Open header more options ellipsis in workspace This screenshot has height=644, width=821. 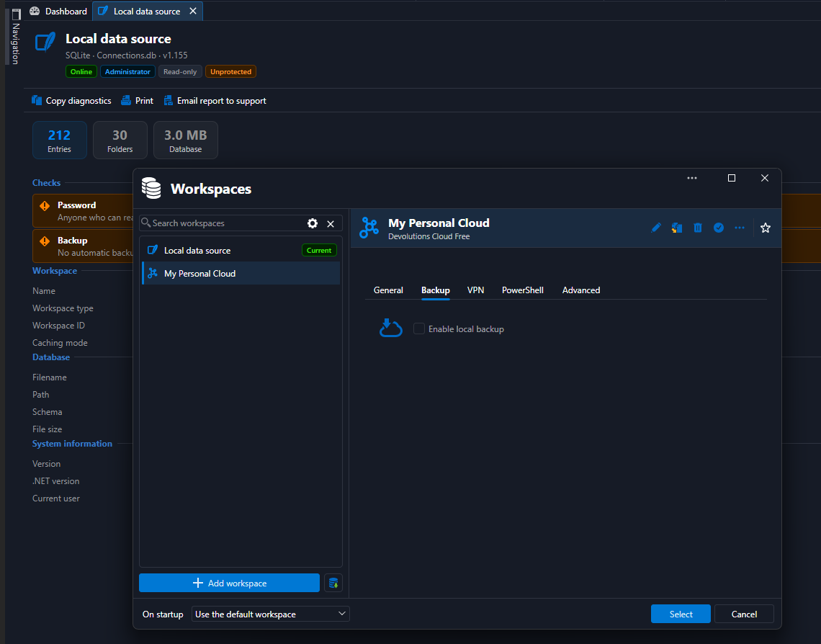739,228
